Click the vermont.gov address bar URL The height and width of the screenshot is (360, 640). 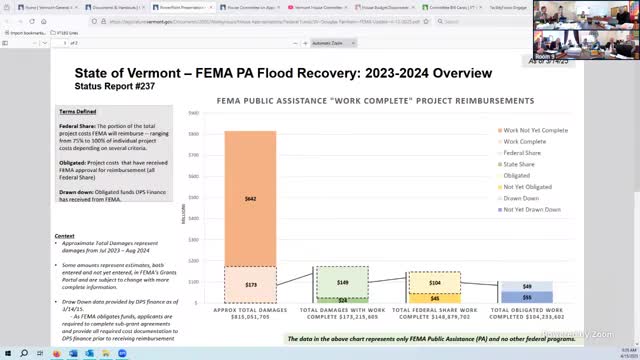tap(264, 21)
